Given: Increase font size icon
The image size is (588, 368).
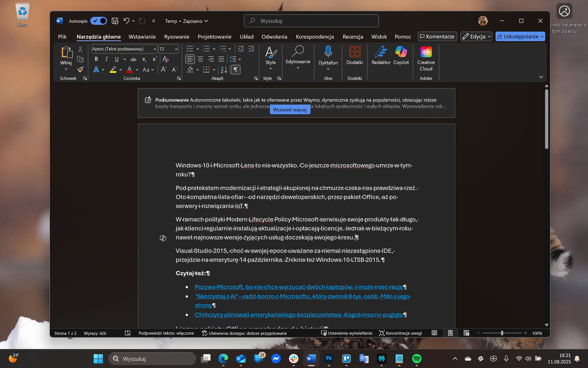Looking at the screenshot, I should pyautogui.click(x=164, y=70).
